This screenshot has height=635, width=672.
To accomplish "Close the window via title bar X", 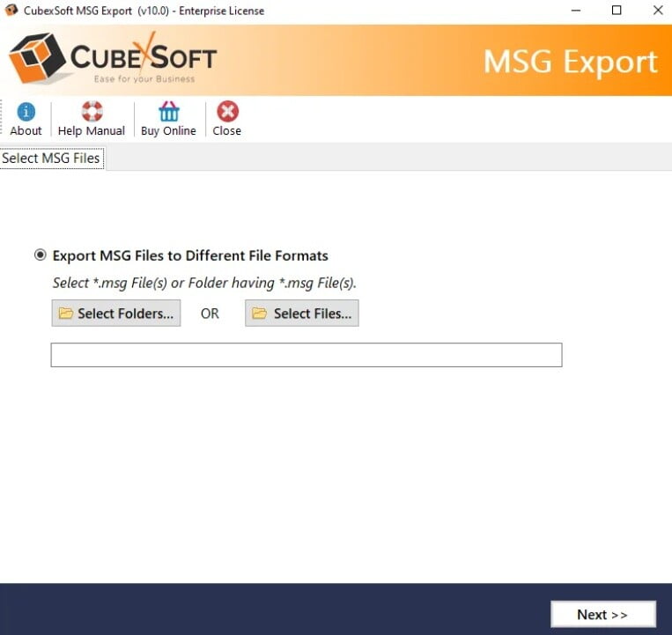I will [658, 11].
